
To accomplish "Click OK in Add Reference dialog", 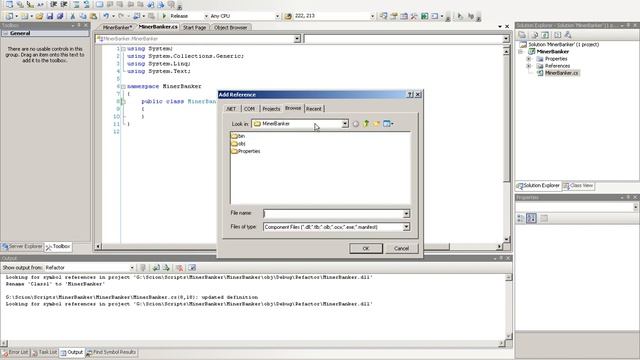I will [366, 248].
